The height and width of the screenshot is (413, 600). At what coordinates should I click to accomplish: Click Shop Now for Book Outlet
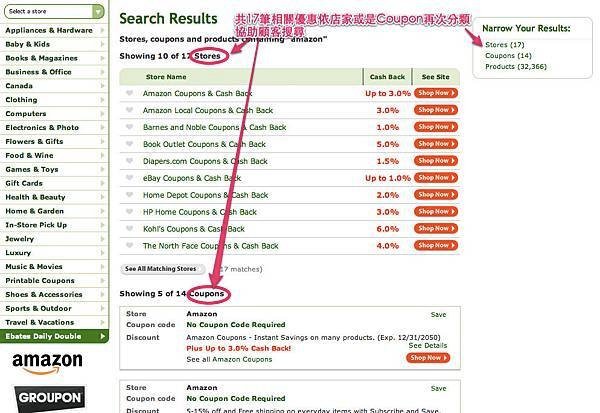click(436, 144)
